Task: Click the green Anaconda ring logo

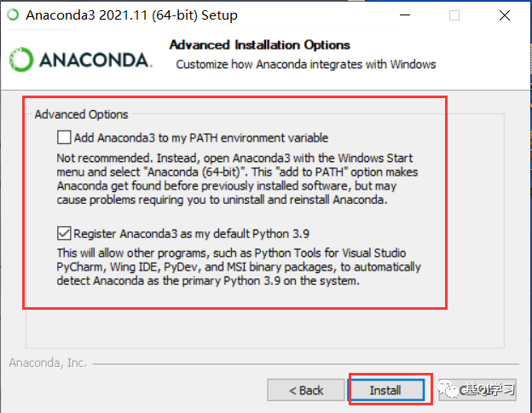Action: pyautogui.click(x=21, y=60)
